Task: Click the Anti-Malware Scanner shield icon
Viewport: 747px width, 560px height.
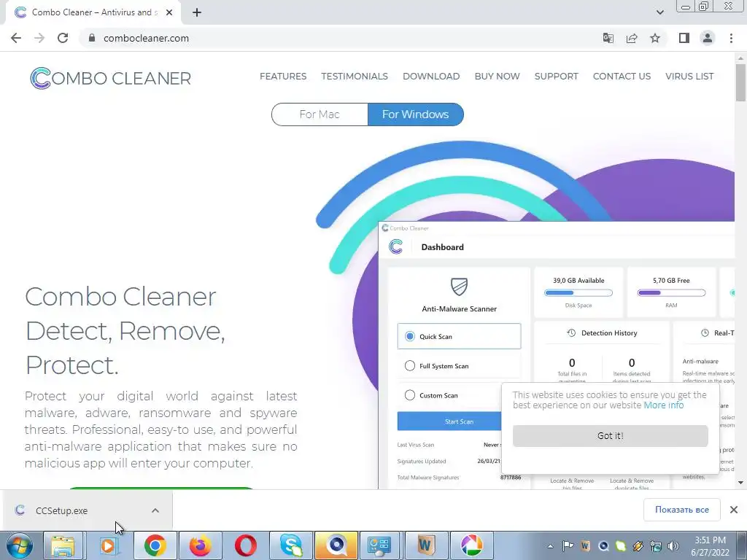Action: (460, 287)
